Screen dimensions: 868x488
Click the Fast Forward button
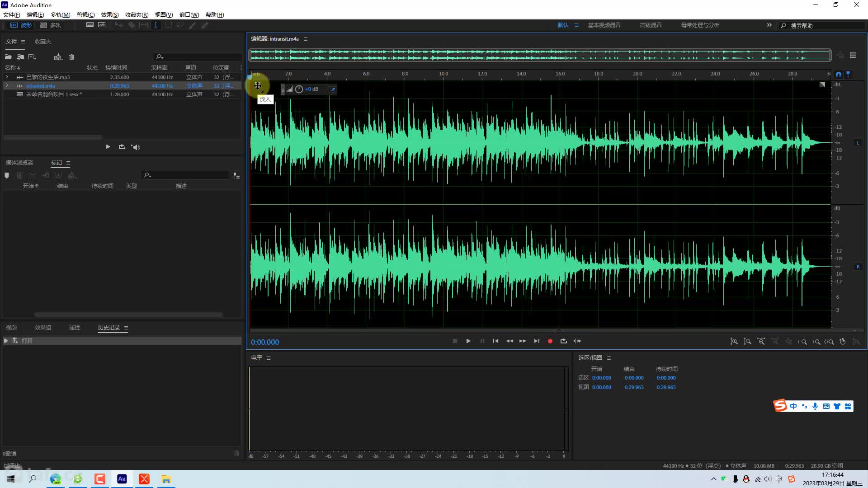pyautogui.click(x=523, y=341)
